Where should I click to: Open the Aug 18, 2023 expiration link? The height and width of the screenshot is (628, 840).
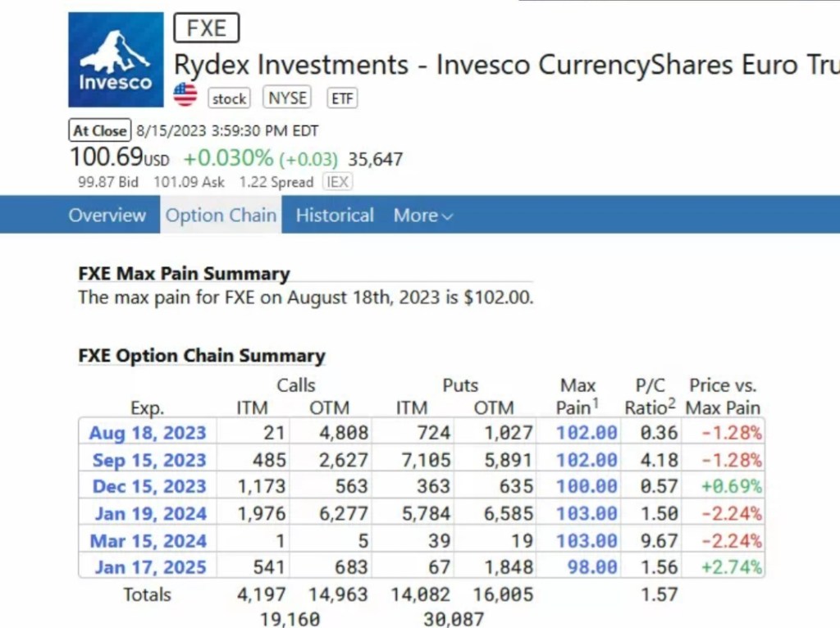point(148,433)
